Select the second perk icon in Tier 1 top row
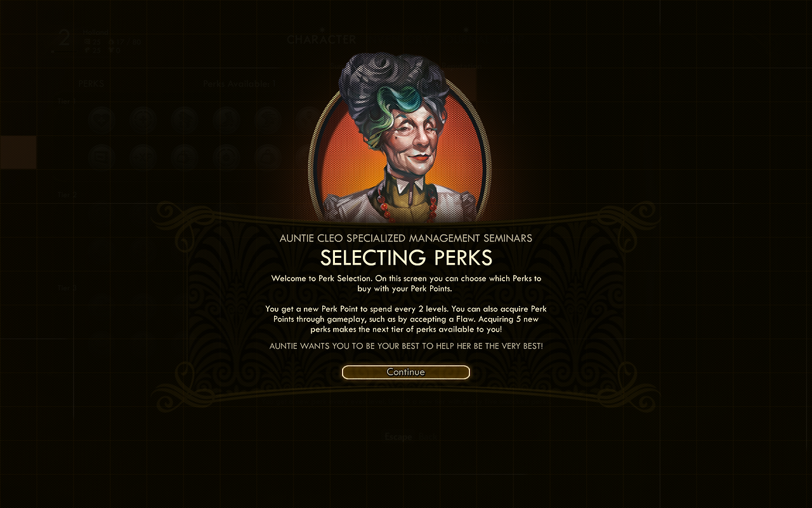This screenshot has height=508, width=812. pos(143,119)
